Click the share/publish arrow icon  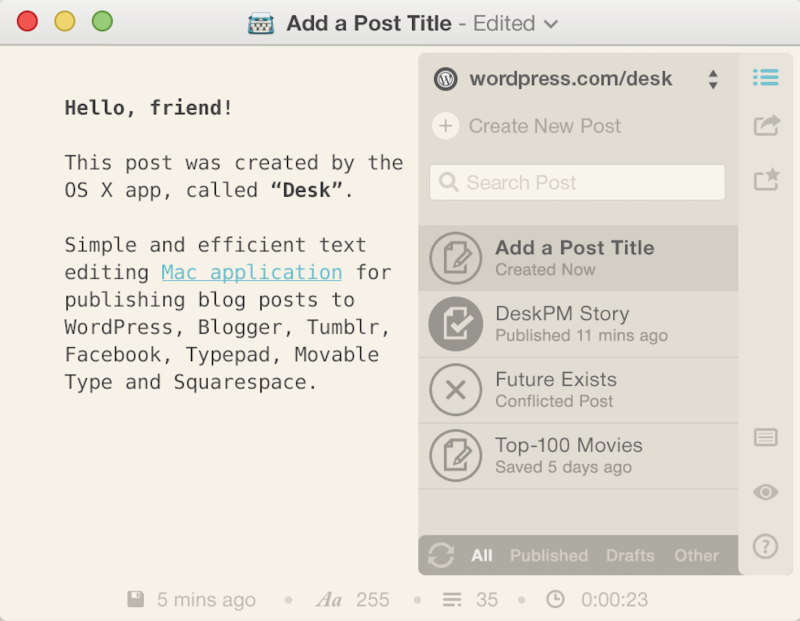click(x=766, y=125)
